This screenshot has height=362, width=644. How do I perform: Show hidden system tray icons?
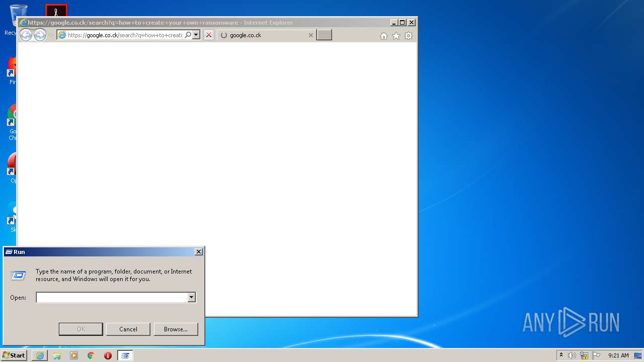tap(561, 355)
